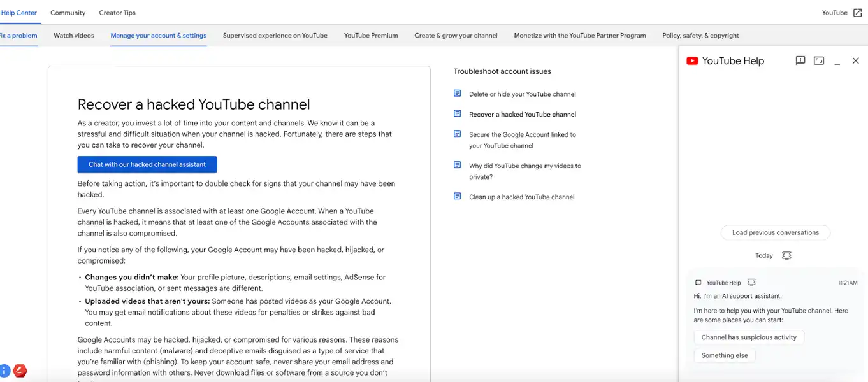Open Monetize with the YouTube Partner Program
The image size is (868, 382).
pos(579,35)
